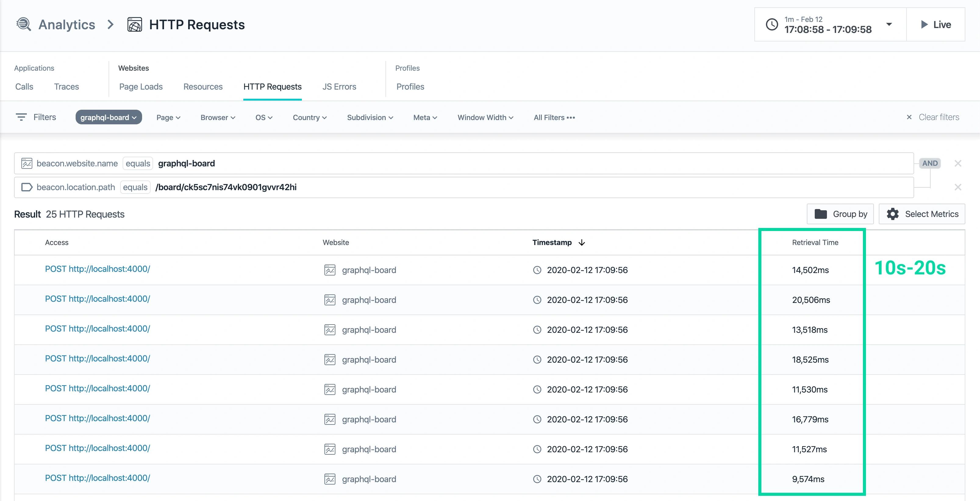Screen dimensions: 980x501
Task: Sort by the Access column header
Action: (x=57, y=243)
